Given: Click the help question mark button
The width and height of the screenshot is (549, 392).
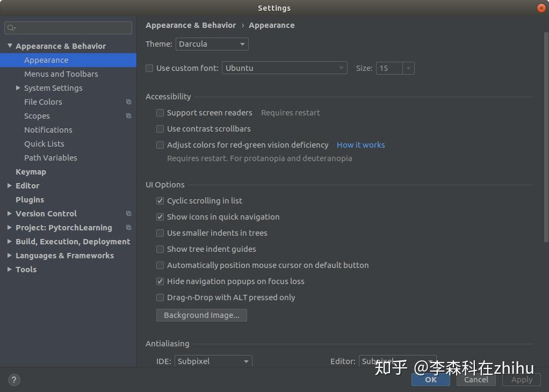Looking at the screenshot, I should pyautogui.click(x=14, y=380).
